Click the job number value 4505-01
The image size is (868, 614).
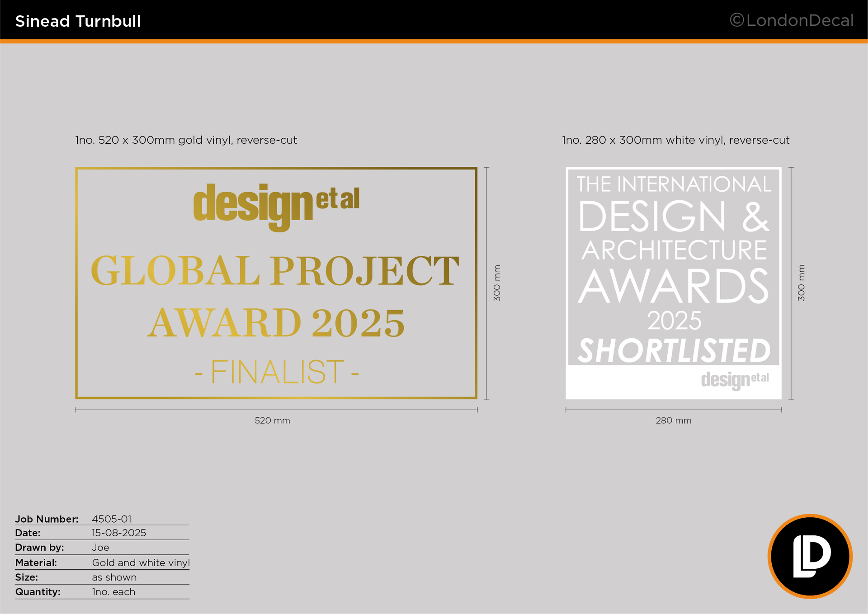pos(112,519)
